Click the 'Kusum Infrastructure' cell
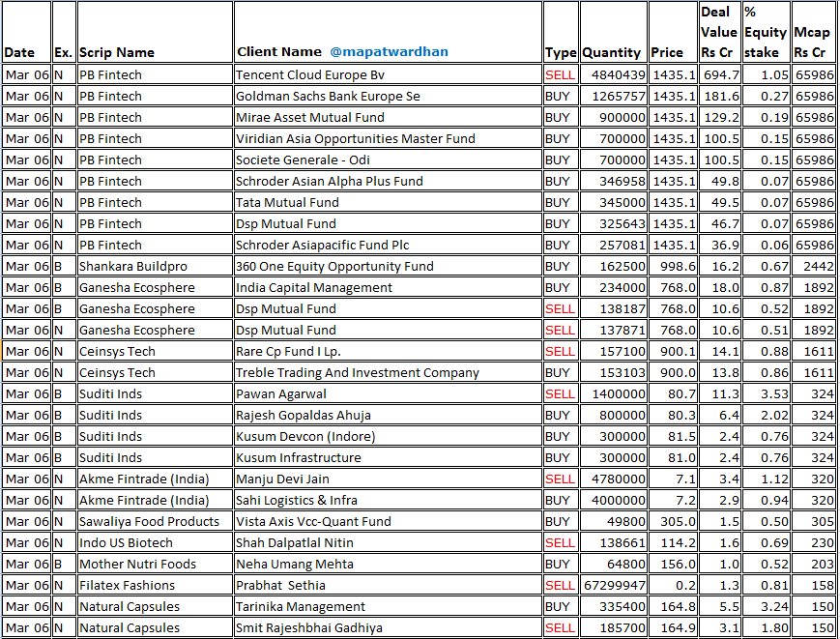The image size is (840, 639). pos(388,457)
